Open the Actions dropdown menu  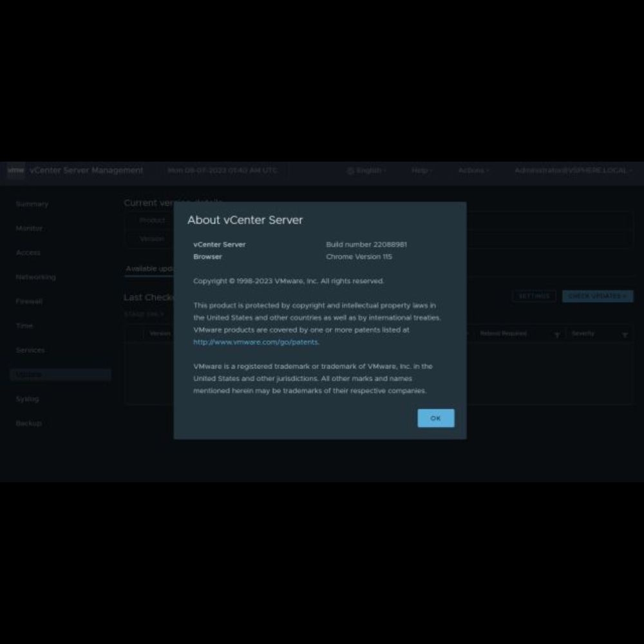[473, 171]
